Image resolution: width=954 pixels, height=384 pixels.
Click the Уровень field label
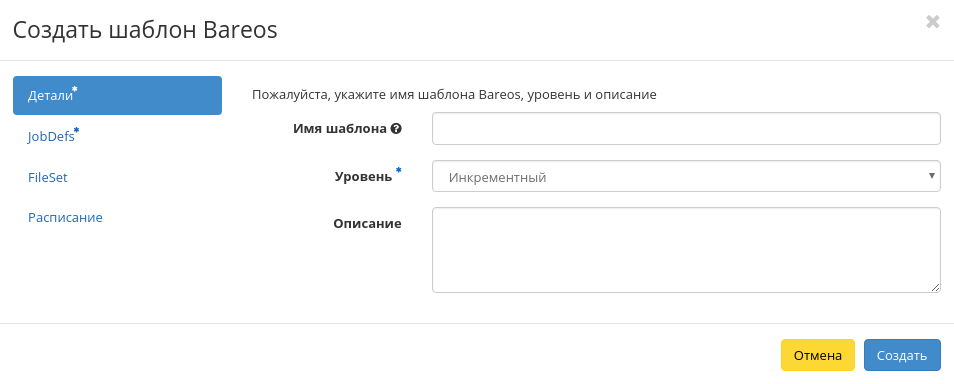click(x=363, y=176)
